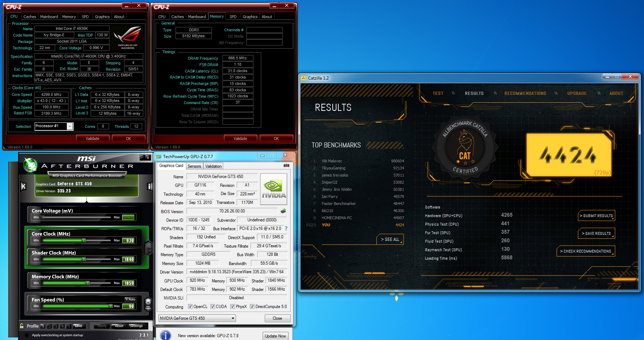Image resolution: width=644 pixels, height=340 pixels.
Task: Click Validate in the left CPU-Z window
Action: click(x=92, y=139)
